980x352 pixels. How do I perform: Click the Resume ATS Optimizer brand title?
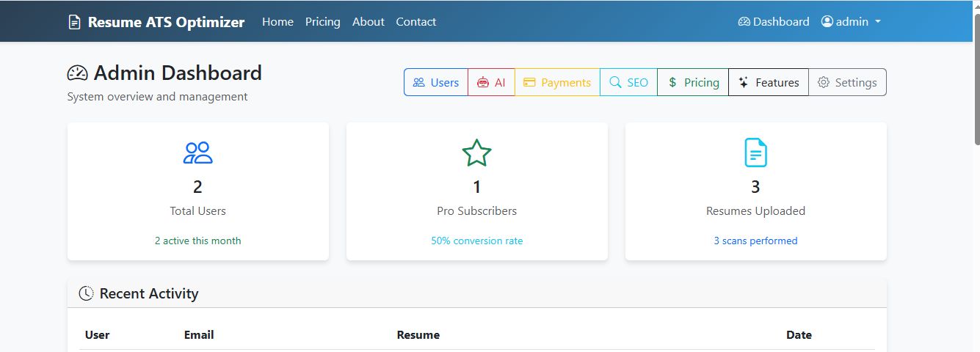click(x=166, y=22)
